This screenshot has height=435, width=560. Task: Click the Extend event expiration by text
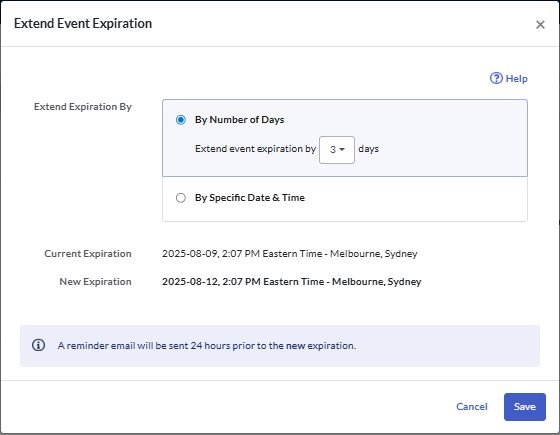pyautogui.click(x=255, y=149)
